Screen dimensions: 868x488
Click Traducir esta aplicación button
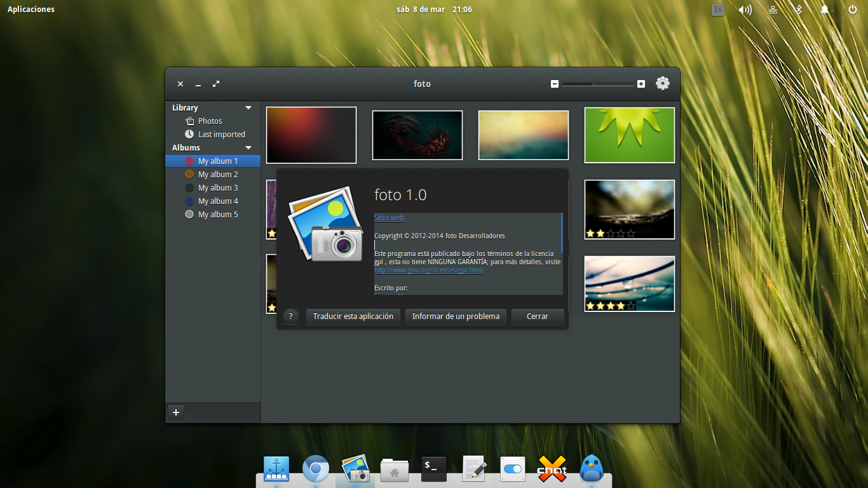click(353, 316)
